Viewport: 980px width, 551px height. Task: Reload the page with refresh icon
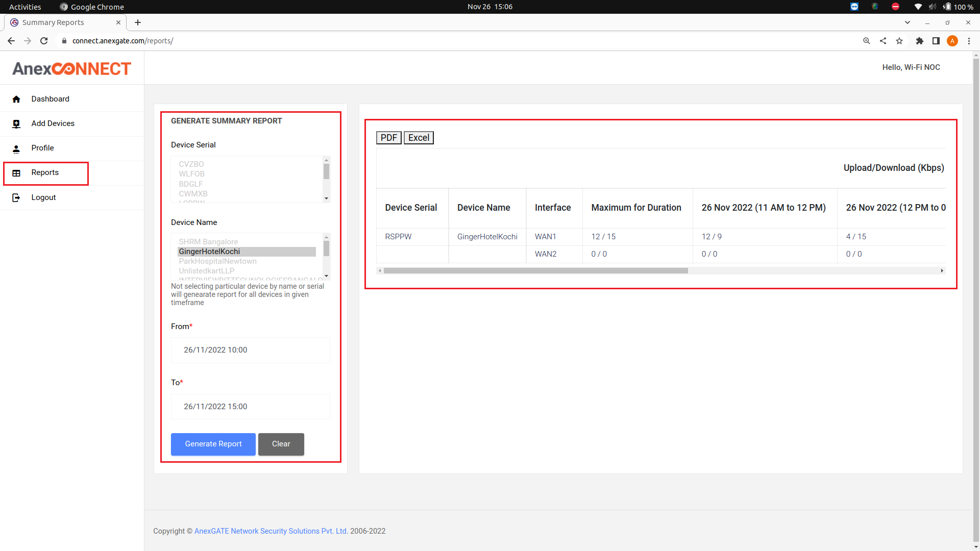44,41
